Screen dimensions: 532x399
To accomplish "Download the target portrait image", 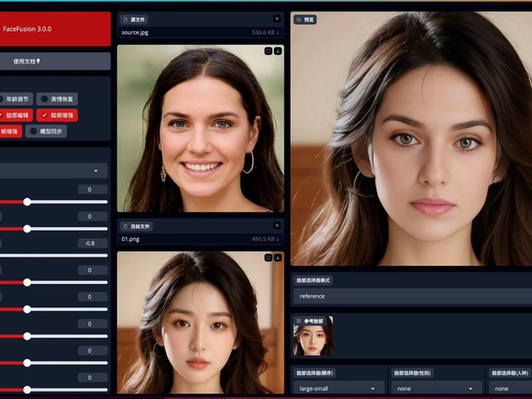I will tap(277, 257).
